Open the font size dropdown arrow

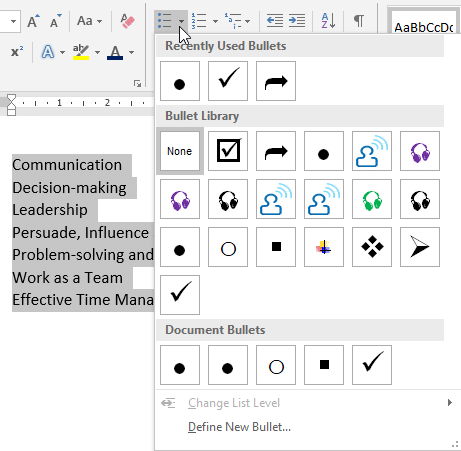13,21
